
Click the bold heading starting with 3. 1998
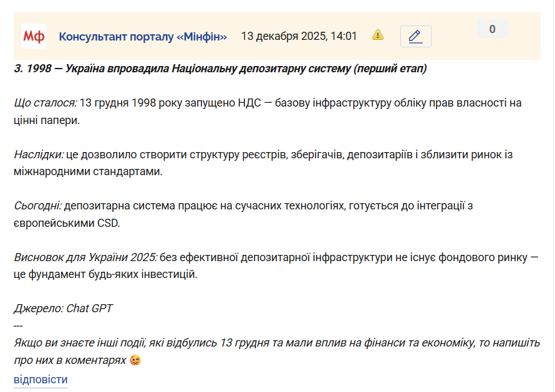(x=220, y=69)
